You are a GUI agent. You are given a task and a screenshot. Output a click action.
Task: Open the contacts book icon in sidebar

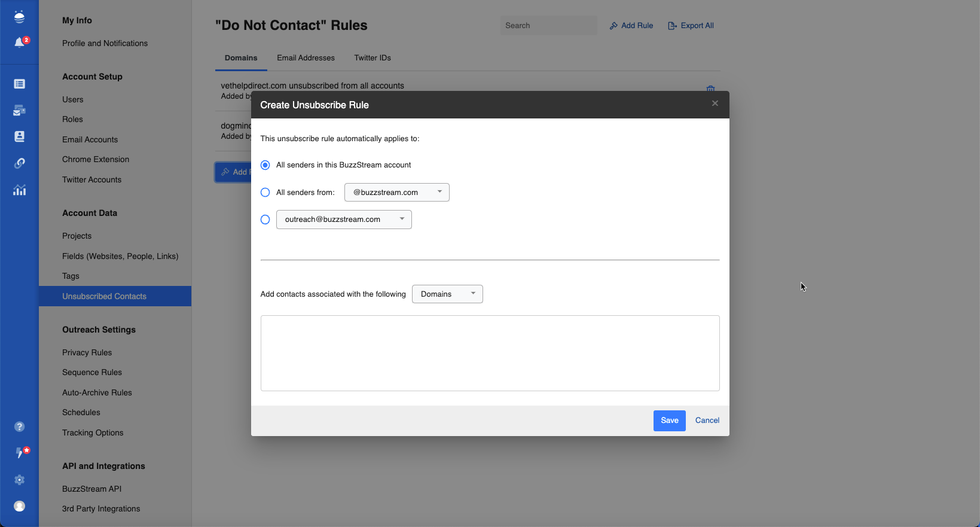click(x=20, y=136)
